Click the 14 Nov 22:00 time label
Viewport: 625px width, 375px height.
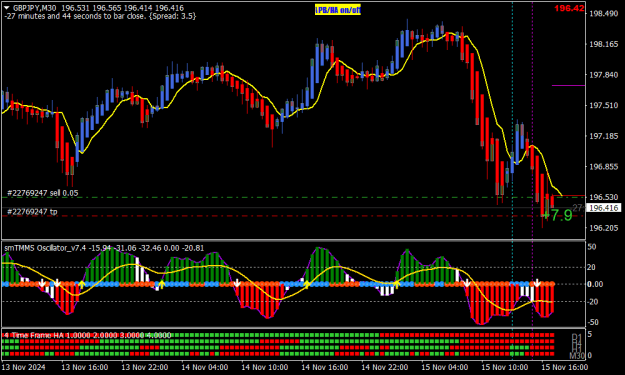pos(385,367)
